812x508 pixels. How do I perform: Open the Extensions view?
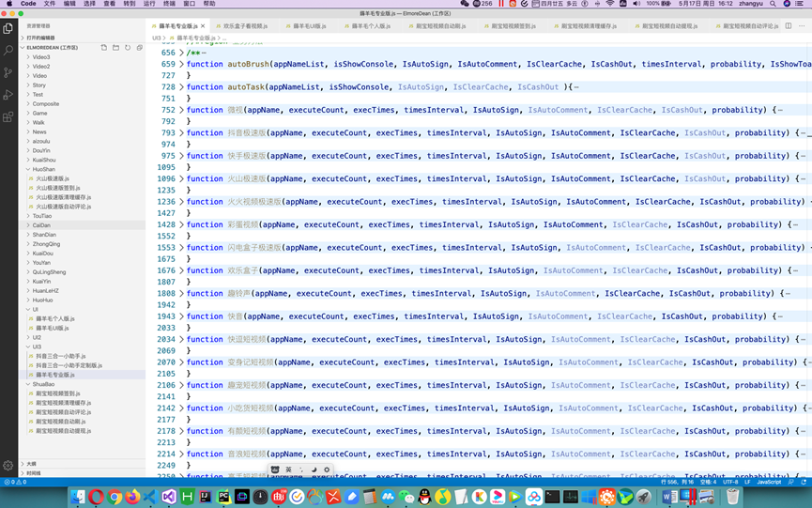(x=8, y=117)
